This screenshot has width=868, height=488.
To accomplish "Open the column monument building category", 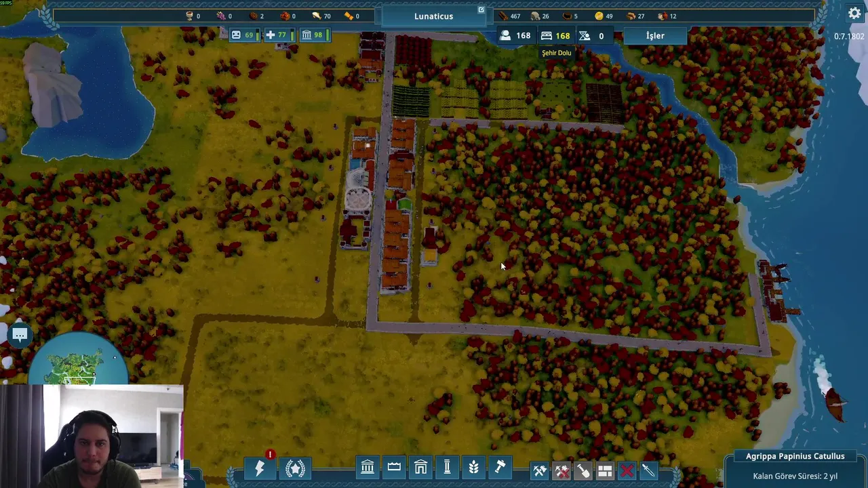I will (447, 467).
